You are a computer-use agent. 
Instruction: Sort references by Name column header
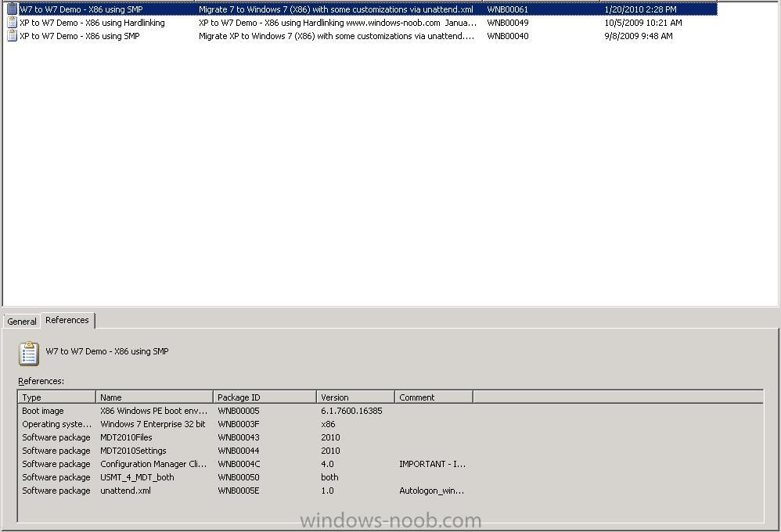coord(154,397)
